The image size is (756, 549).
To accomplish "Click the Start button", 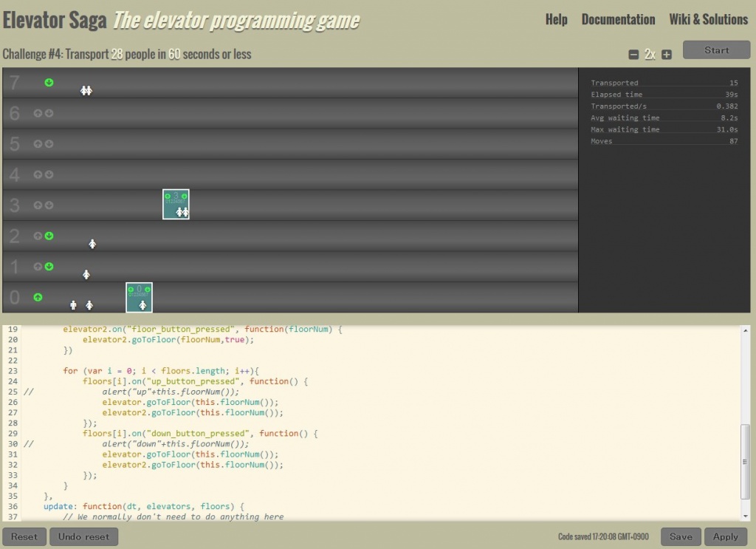I will point(716,50).
